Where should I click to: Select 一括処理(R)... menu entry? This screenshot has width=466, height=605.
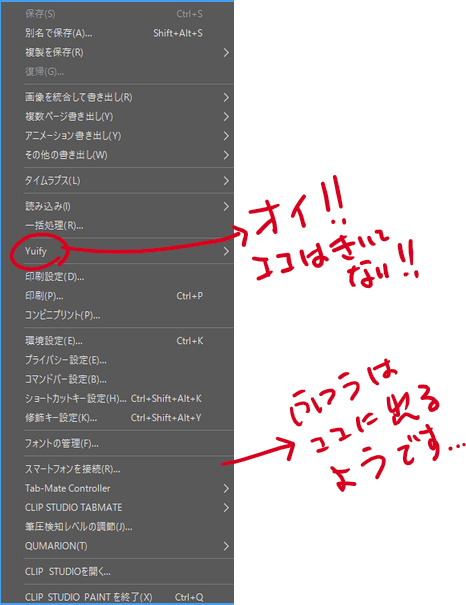click(117, 226)
